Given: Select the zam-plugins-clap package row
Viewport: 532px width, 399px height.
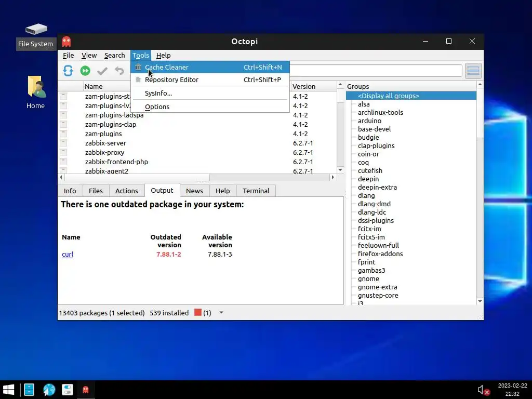Looking at the screenshot, I should click(x=197, y=125).
